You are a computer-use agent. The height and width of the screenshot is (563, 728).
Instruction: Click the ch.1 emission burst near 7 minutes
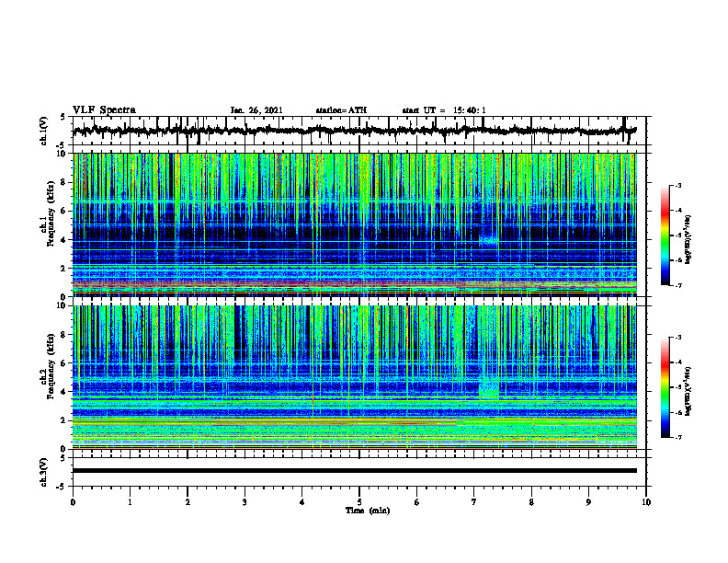[x=488, y=239]
